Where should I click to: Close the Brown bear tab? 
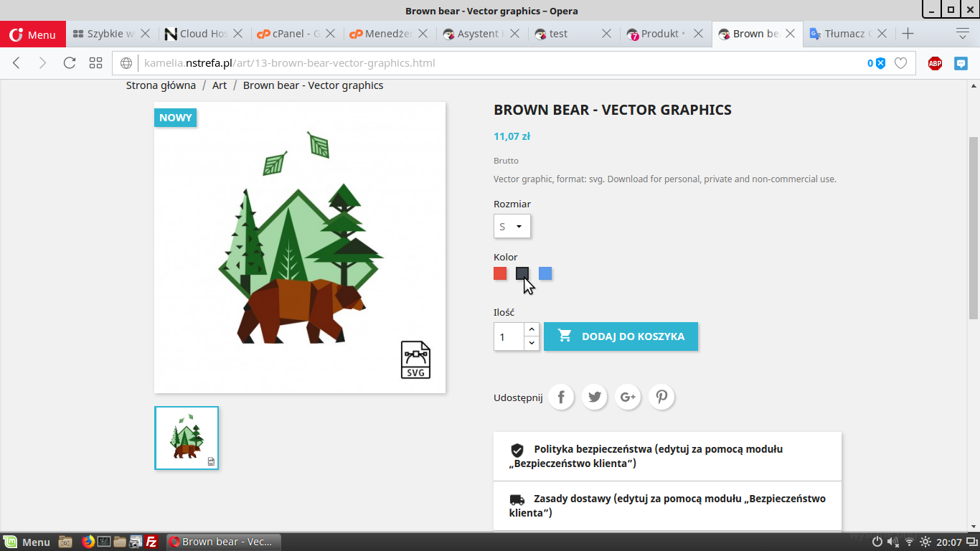[791, 34]
